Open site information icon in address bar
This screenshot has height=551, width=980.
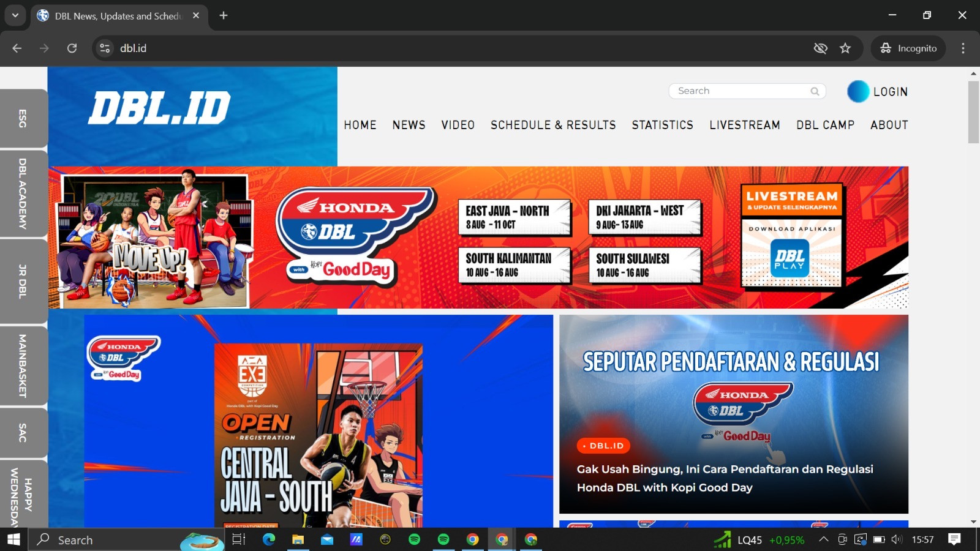(105, 48)
